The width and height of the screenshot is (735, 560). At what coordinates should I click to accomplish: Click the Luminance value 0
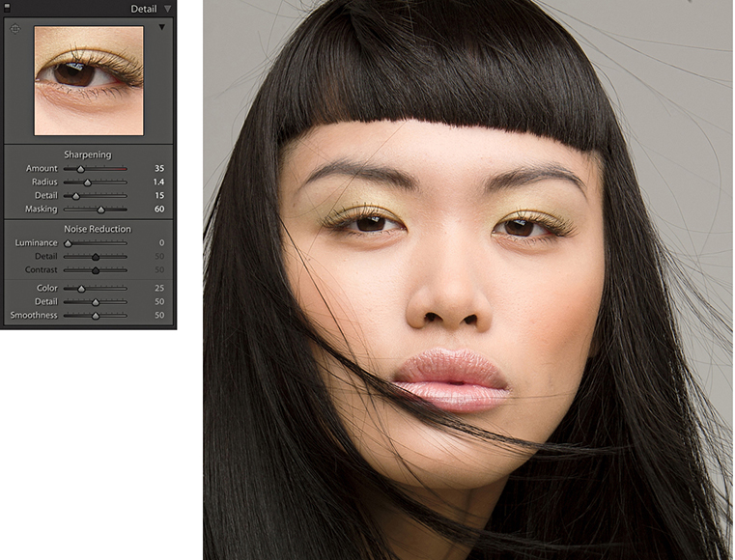pyautogui.click(x=161, y=242)
